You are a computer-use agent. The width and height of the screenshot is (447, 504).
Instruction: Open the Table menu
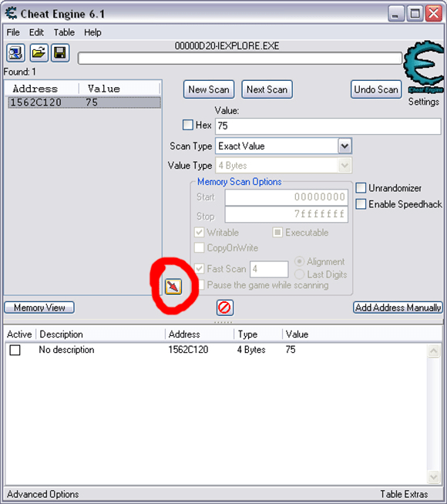[x=64, y=32]
